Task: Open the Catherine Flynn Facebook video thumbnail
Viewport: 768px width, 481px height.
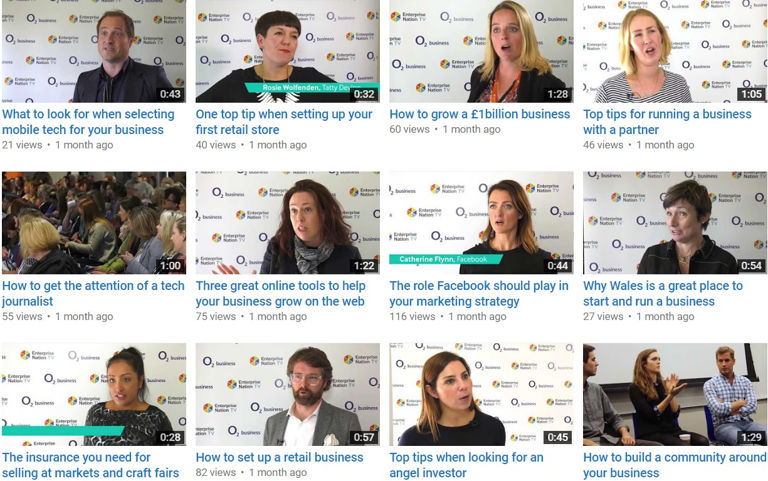Action: (x=481, y=222)
